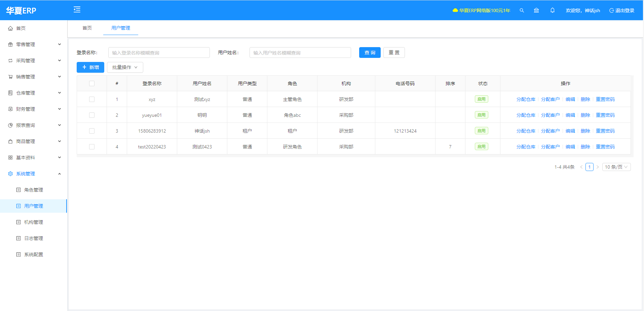This screenshot has height=311, width=644.
Task: Click 分配客户 for user test20220423
Action: pos(551,147)
